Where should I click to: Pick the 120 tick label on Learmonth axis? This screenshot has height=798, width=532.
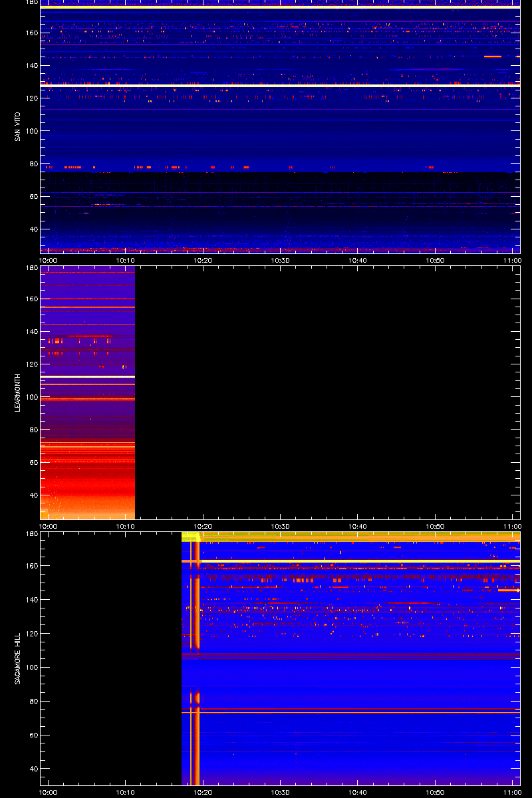(31, 364)
